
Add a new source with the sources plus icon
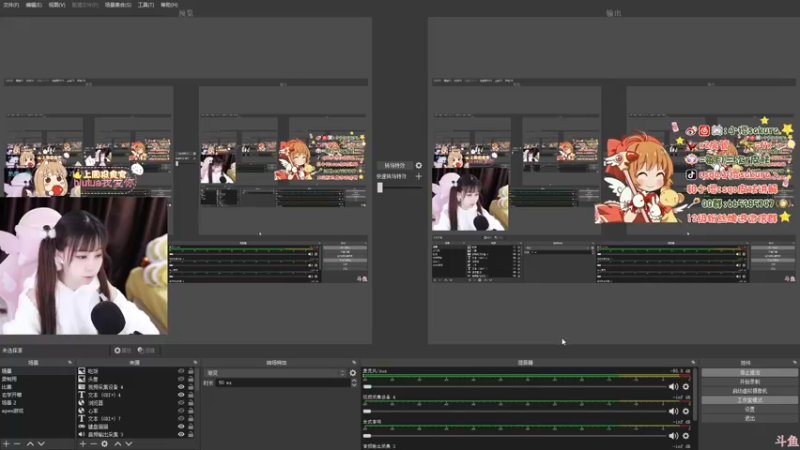(x=83, y=444)
